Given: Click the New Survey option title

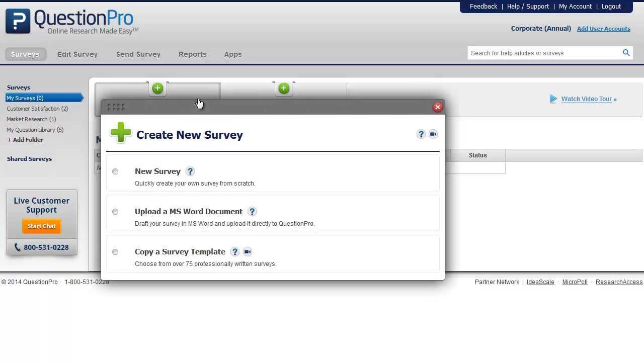Looking at the screenshot, I should point(157,171).
